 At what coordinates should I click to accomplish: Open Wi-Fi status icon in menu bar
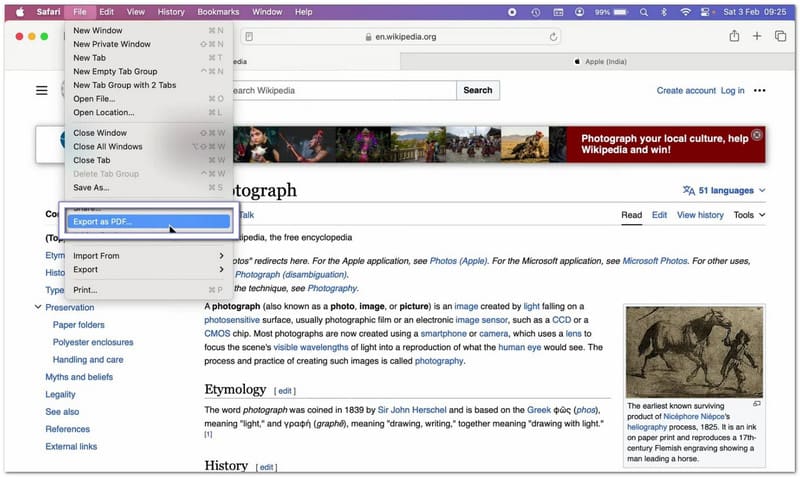pos(685,12)
